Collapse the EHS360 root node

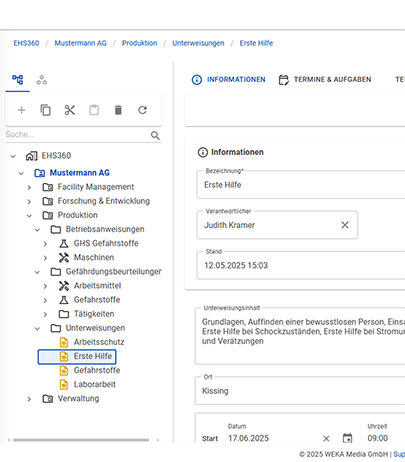pyautogui.click(x=13, y=156)
